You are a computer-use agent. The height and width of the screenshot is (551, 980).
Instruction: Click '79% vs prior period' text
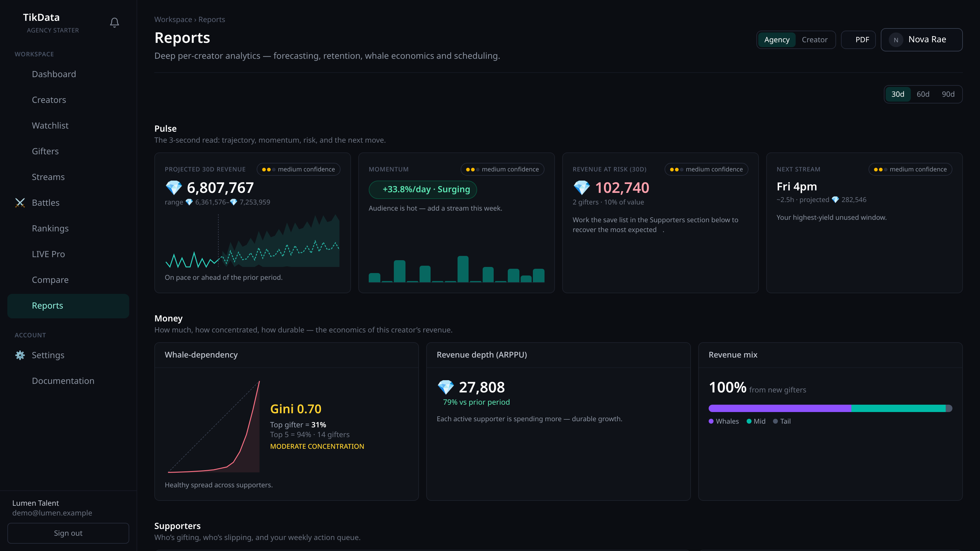point(476,402)
